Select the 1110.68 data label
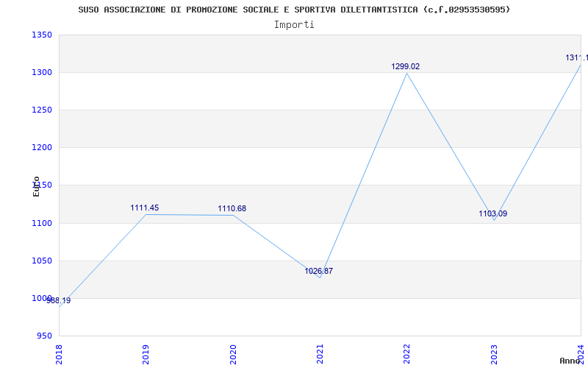The height and width of the screenshot is (368, 588). point(232,208)
